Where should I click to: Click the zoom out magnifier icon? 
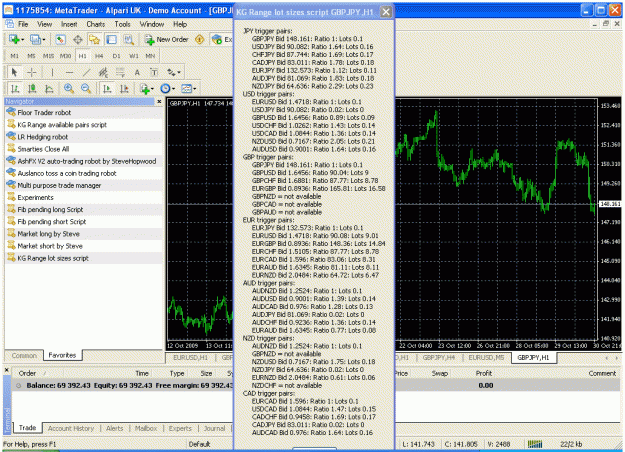coord(85,88)
